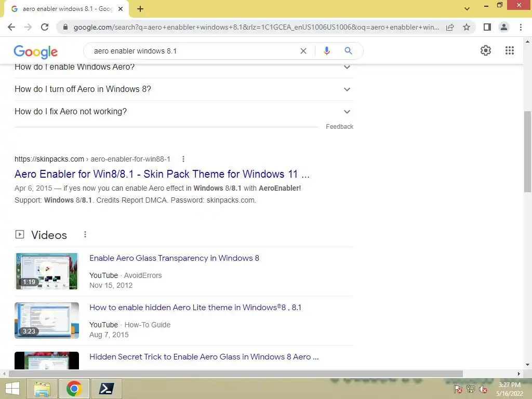Submit search with magnifier icon

pyautogui.click(x=348, y=51)
